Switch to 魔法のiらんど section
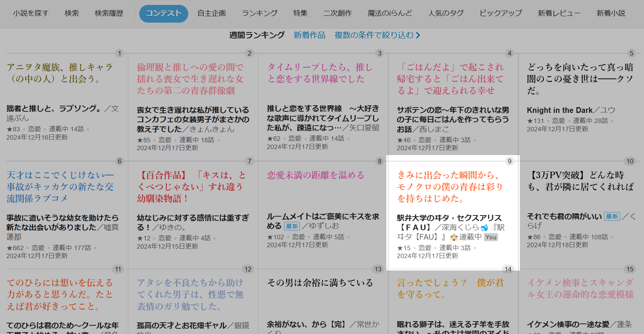Viewport: 644px width, 334px height. tap(390, 13)
